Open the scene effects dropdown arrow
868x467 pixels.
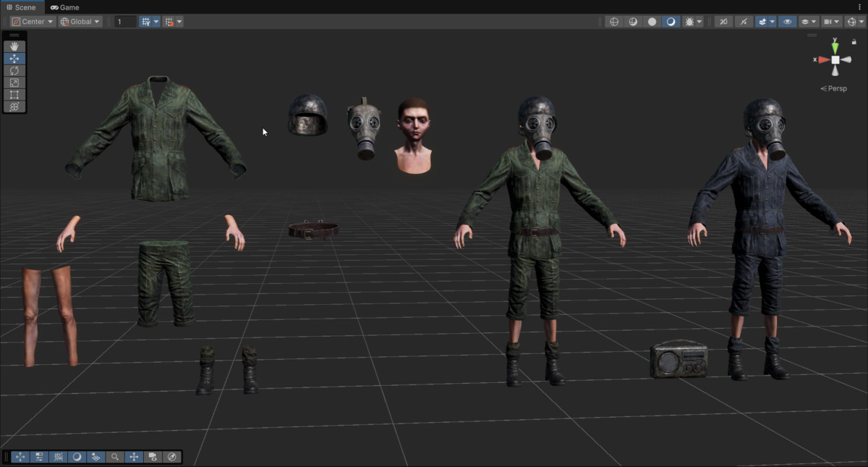pyautogui.click(x=772, y=22)
